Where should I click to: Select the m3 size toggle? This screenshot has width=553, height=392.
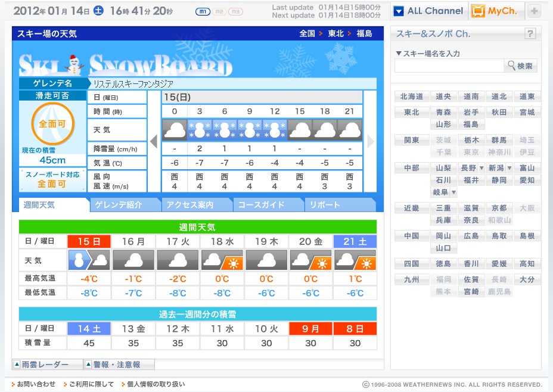pos(235,12)
